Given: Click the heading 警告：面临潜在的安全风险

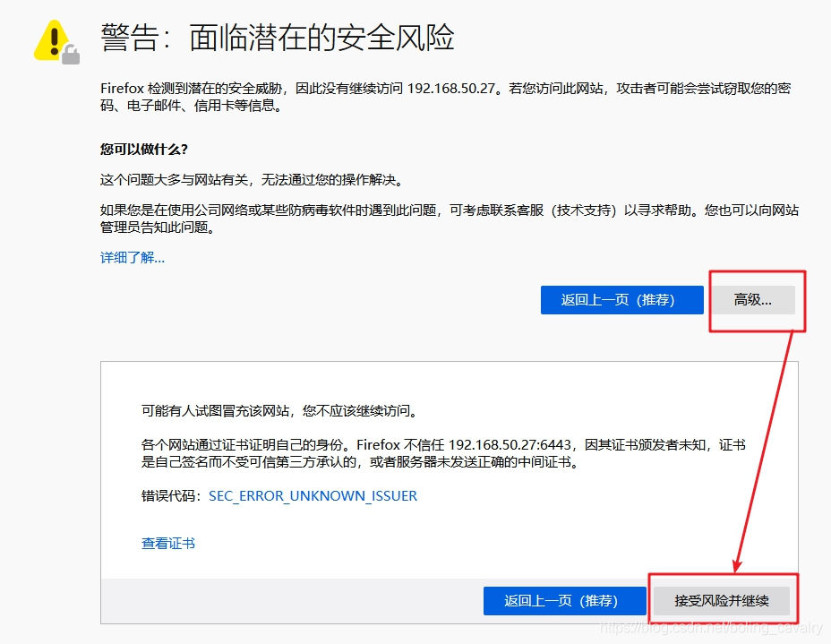Looking at the screenshot, I should [278, 38].
